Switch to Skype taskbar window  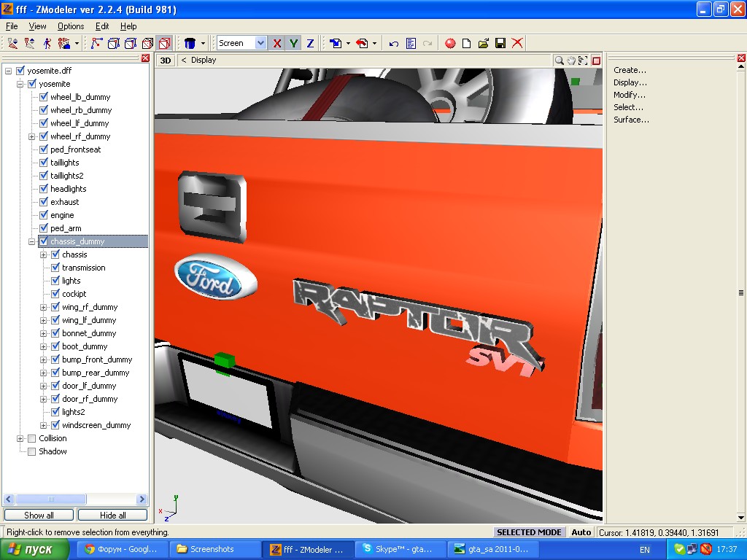401,550
